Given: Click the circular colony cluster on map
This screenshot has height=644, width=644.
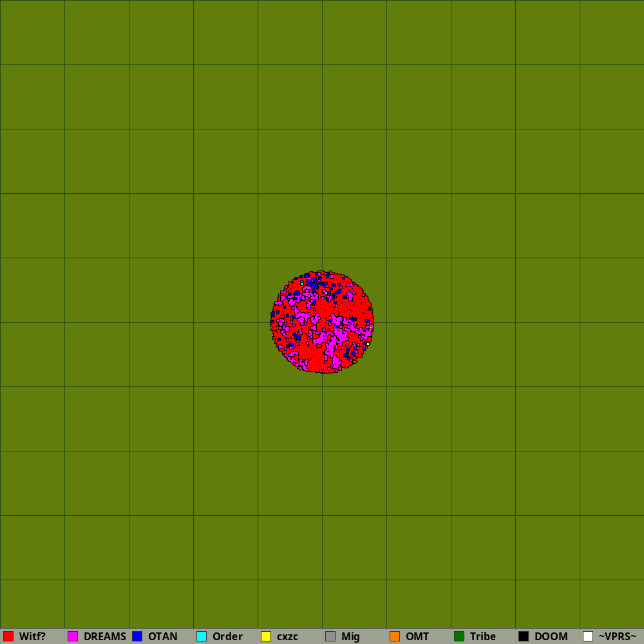Looking at the screenshot, I should [322, 322].
